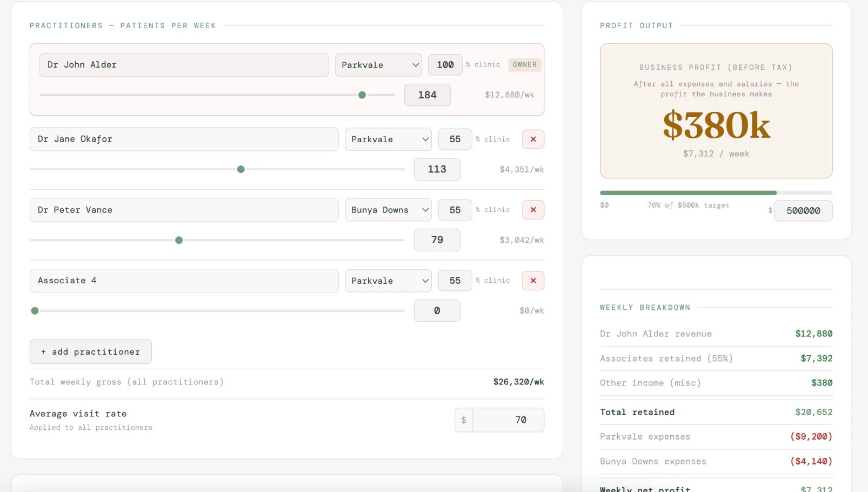Viewport: 868px width, 492px height.
Task: Open Associate 4's Parkvale clinic dropdown
Action: point(388,281)
